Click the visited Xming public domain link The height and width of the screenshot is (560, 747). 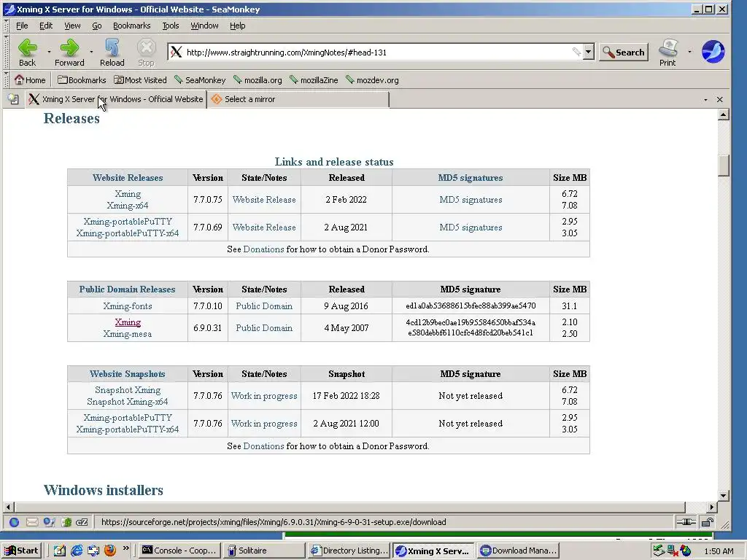pyautogui.click(x=128, y=322)
